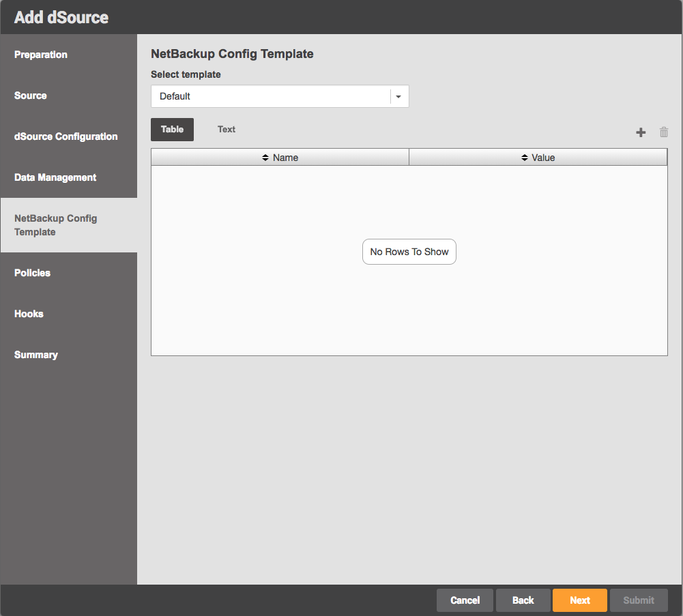
Task: Navigate to Data Management step
Action: pos(55,177)
